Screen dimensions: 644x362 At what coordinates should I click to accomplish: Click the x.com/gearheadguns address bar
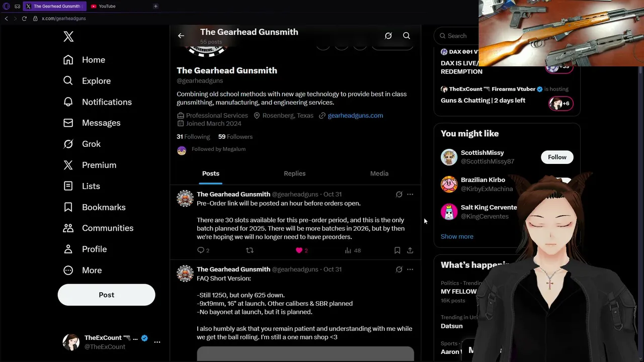(x=63, y=19)
